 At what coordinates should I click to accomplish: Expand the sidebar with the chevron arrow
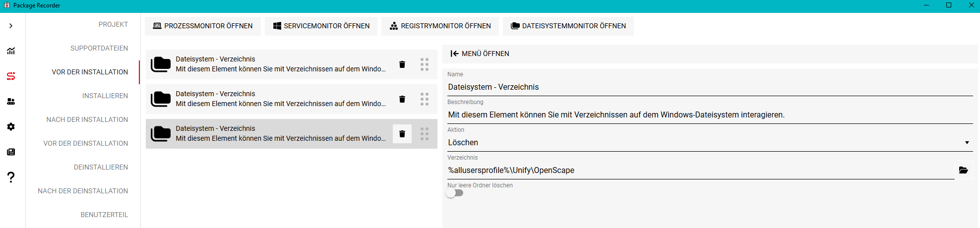[11, 26]
